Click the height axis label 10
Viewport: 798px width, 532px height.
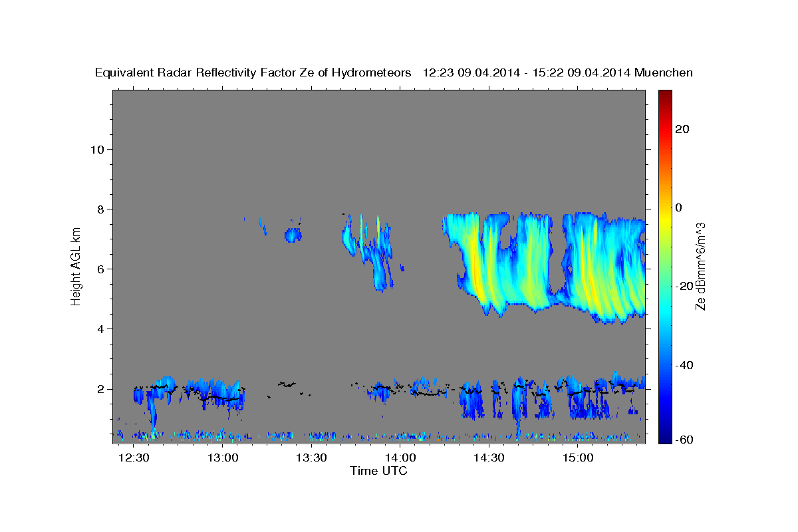click(x=98, y=149)
